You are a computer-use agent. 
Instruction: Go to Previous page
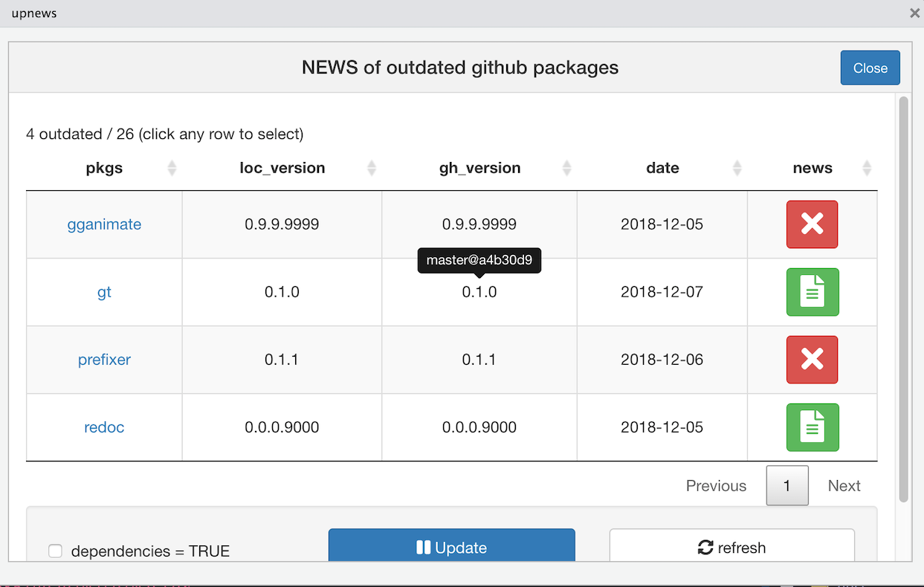[716, 485]
